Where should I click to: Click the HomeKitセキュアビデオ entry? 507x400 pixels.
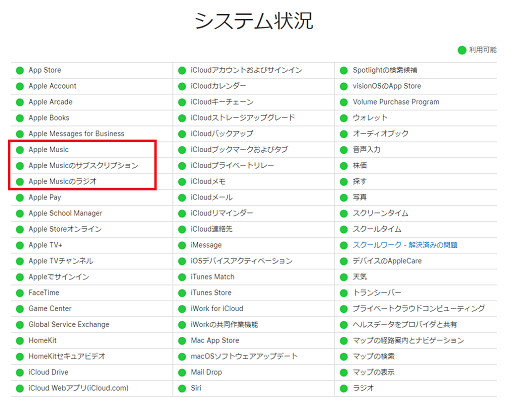[67, 356]
